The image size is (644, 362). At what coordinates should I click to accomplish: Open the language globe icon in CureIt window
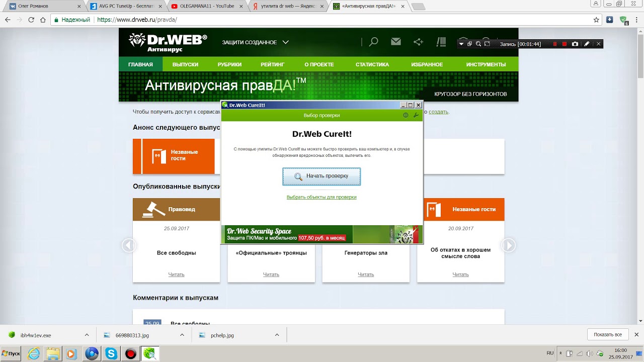pos(406,115)
